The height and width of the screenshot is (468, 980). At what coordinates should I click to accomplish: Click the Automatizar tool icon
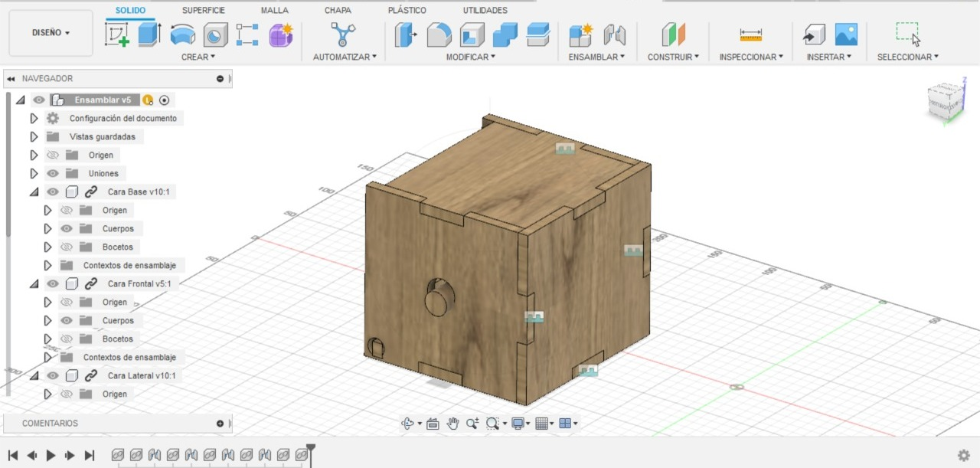tap(343, 34)
